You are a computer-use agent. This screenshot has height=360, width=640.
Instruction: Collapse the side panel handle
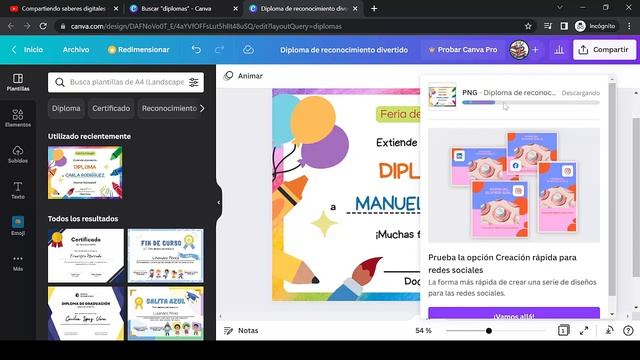218,202
